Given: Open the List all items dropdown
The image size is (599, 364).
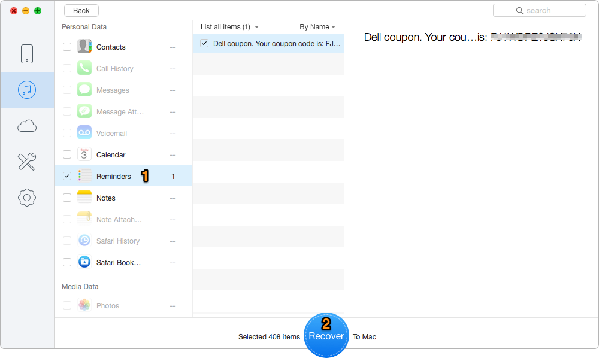Looking at the screenshot, I should pyautogui.click(x=229, y=27).
